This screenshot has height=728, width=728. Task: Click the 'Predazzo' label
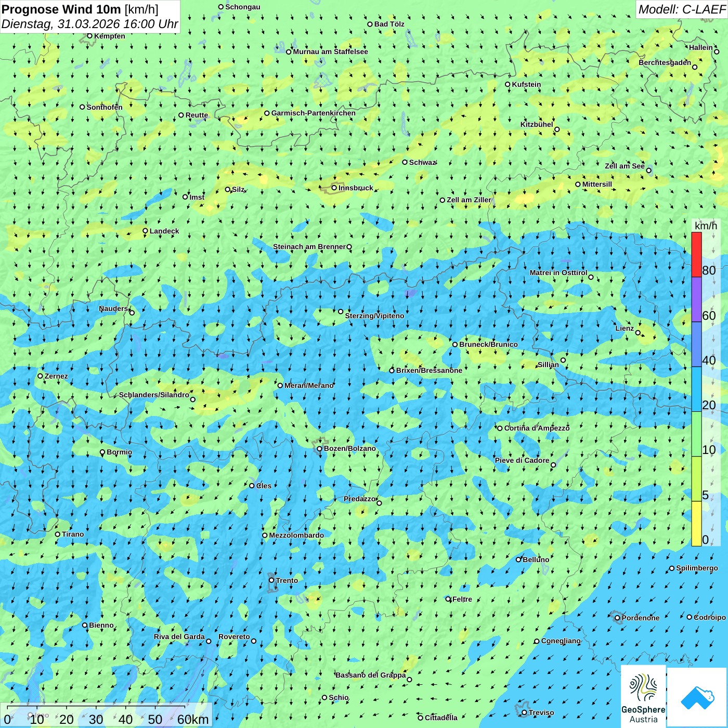tap(359, 499)
